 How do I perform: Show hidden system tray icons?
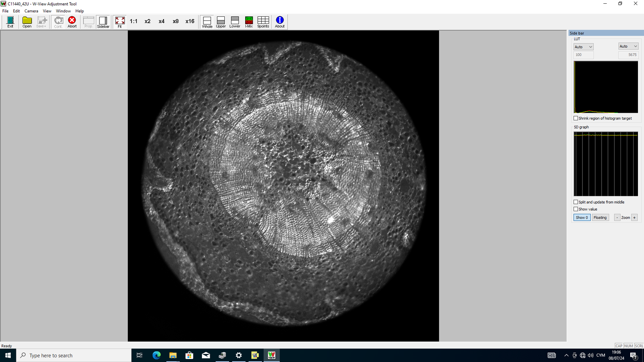[566, 355]
